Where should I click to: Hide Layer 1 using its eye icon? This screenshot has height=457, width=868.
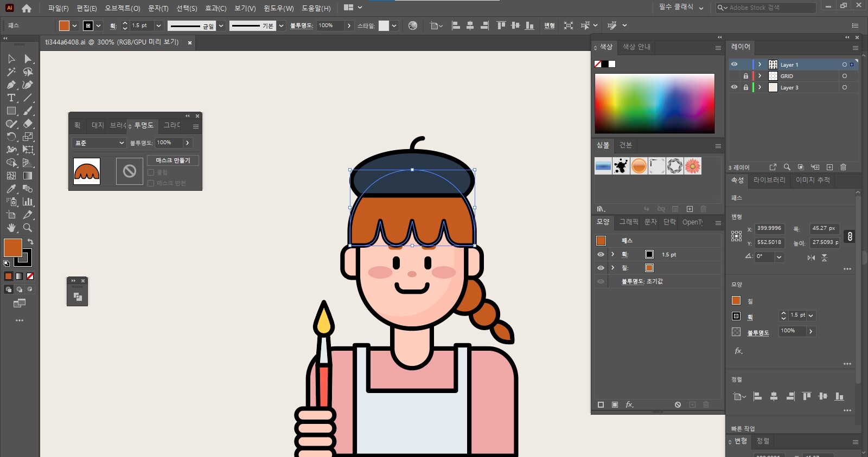click(x=734, y=65)
